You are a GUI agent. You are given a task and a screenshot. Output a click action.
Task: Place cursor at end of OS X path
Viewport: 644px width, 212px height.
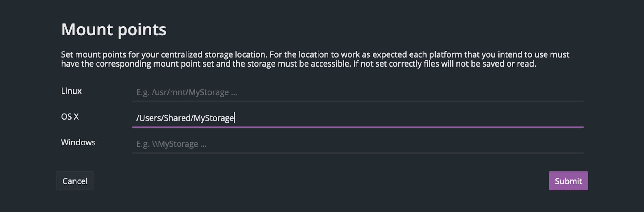(234, 118)
